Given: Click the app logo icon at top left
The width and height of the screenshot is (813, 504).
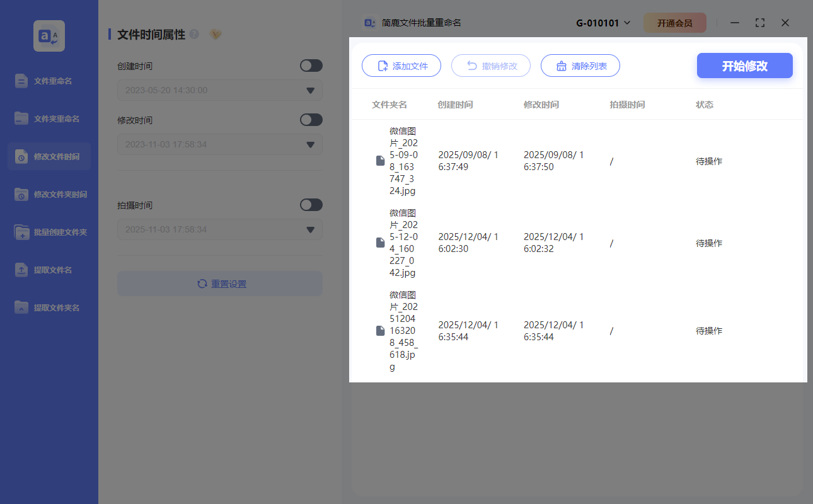Looking at the screenshot, I should 49,36.
